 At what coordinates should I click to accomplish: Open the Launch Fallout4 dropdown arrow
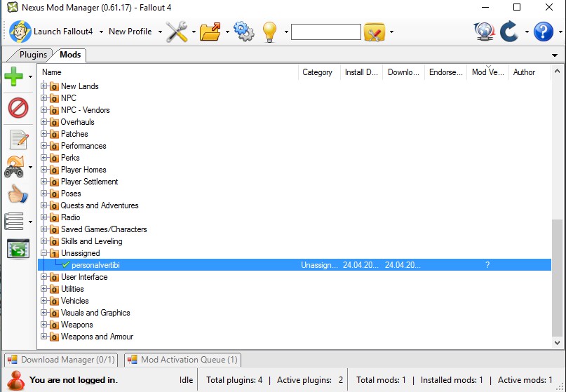click(101, 32)
